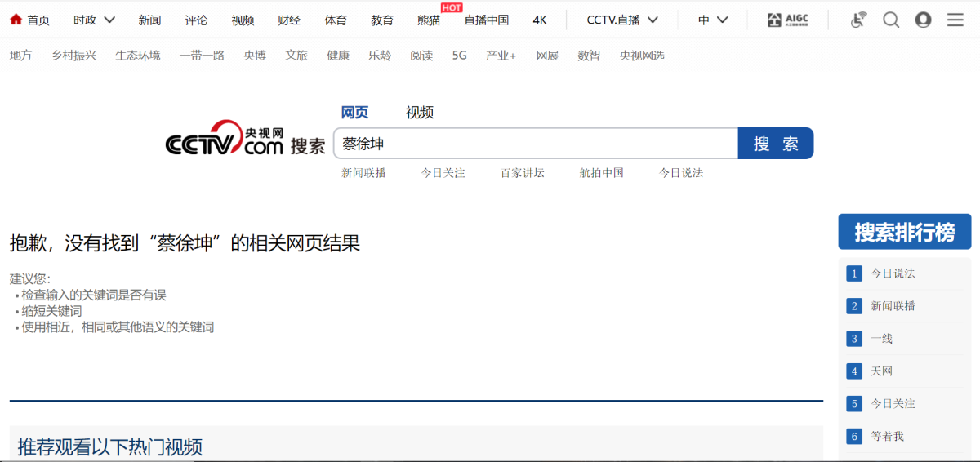The image size is (980, 462).
Task: Open the AIGC logo link
Action: coord(787,20)
